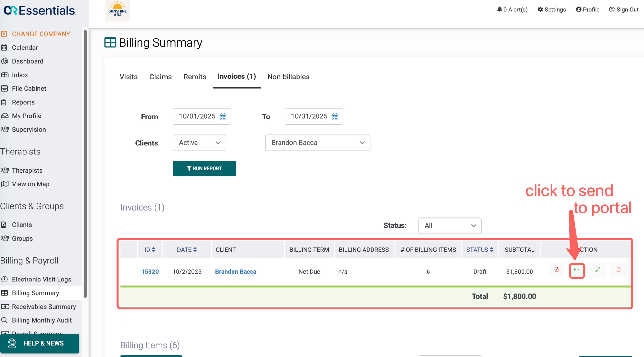Open the To date calendar picker icon
The height and width of the screenshot is (357, 644).
click(335, 116)
